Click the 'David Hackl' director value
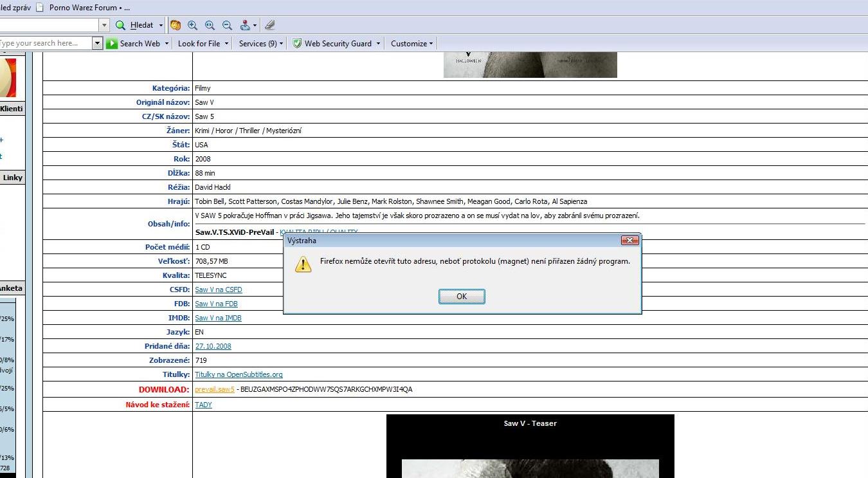This screenshot has width=868, height=478. point(213,187)
